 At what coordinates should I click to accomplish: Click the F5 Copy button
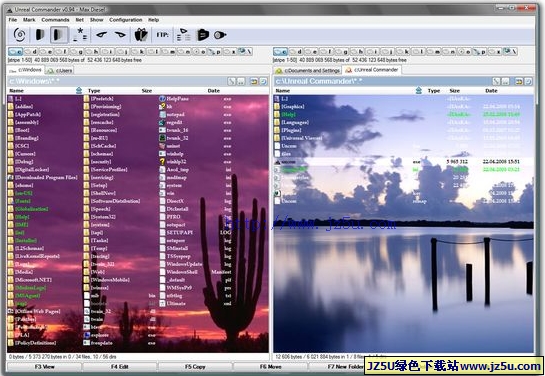coord(195,367)
